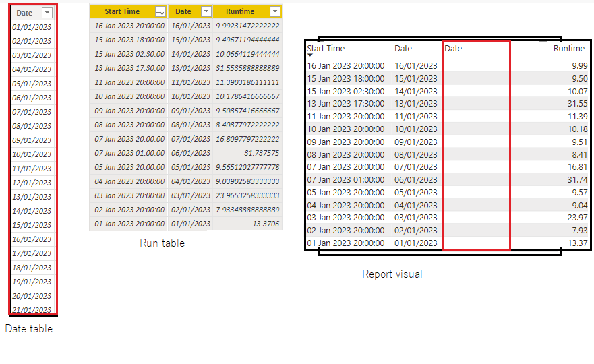594x364 pixels.
Task: Select report visual Runtime value 31.74
Action: (577, 180)
